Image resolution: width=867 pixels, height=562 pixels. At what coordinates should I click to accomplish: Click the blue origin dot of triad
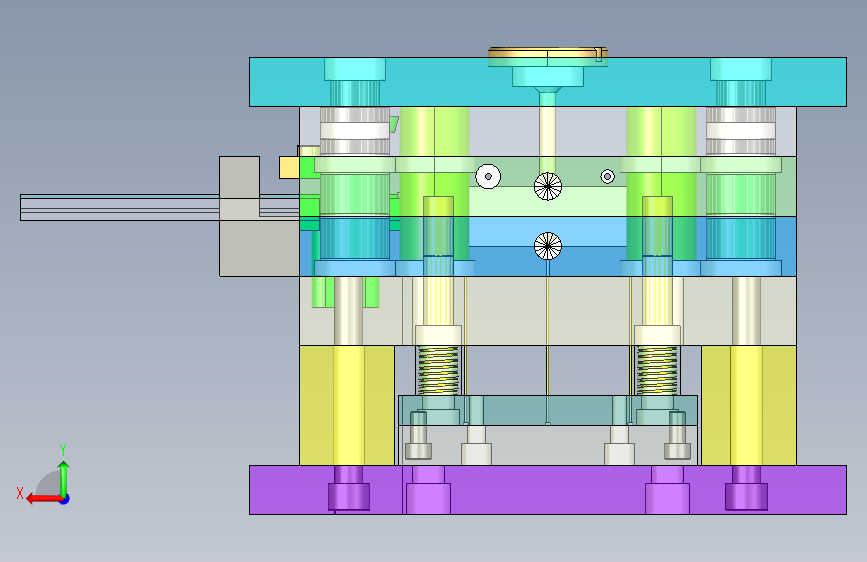65,499
